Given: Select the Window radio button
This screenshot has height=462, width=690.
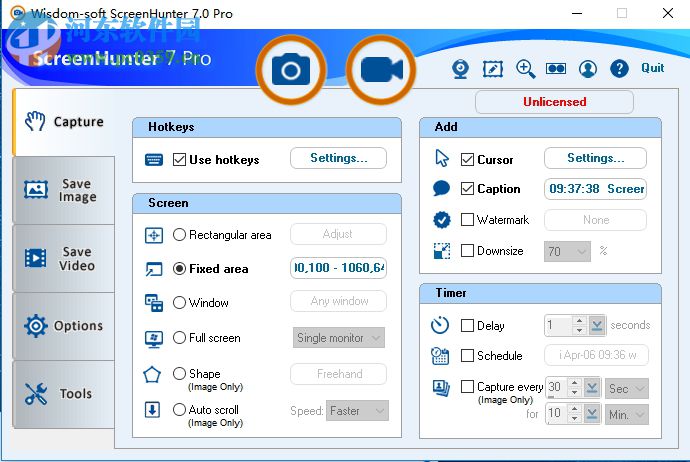Looking at the screenshot, I should coord(179,302).
